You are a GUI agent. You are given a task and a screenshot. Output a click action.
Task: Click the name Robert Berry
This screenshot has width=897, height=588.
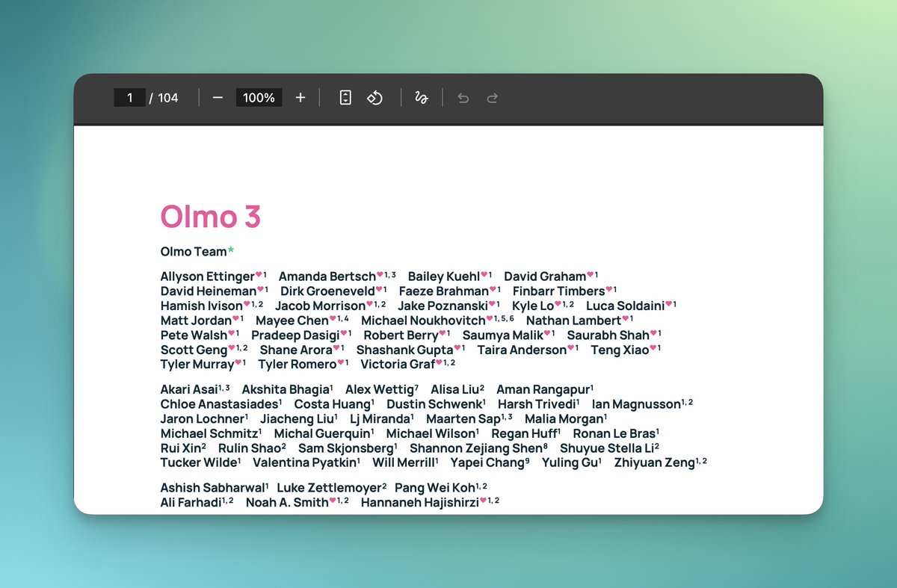(x=401, y=335)
